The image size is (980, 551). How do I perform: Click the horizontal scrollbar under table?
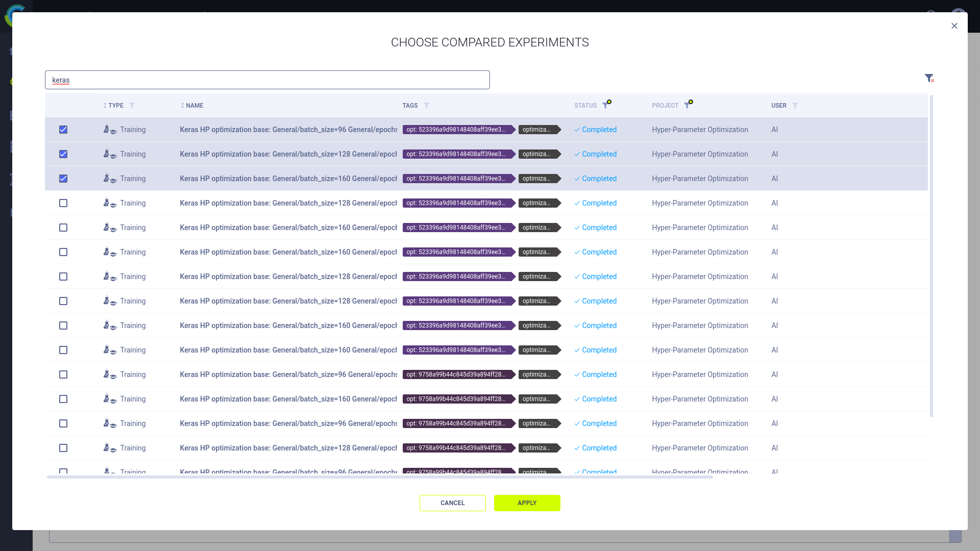pos(380,477)
